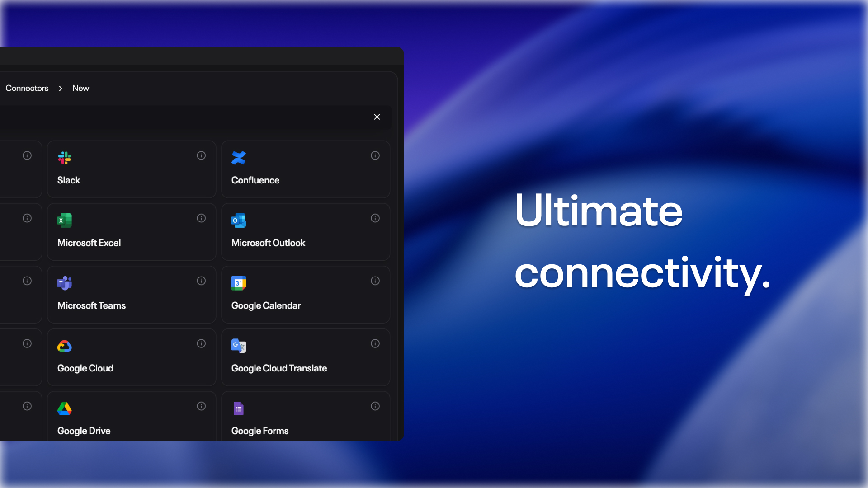The width and height of the screenshot is (868, 488).
Task: Focus the connector search input field
Action: [x=181, y=117]
